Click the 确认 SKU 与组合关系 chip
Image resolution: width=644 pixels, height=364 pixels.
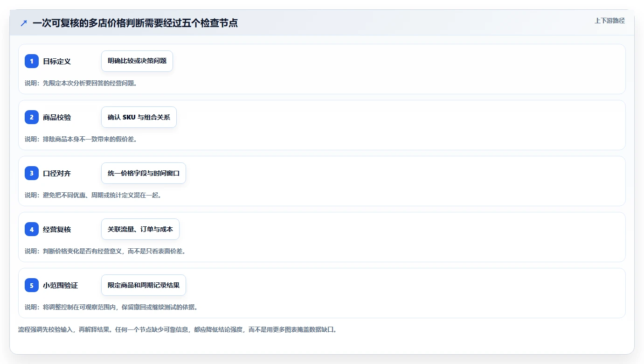tap(139, 117)
